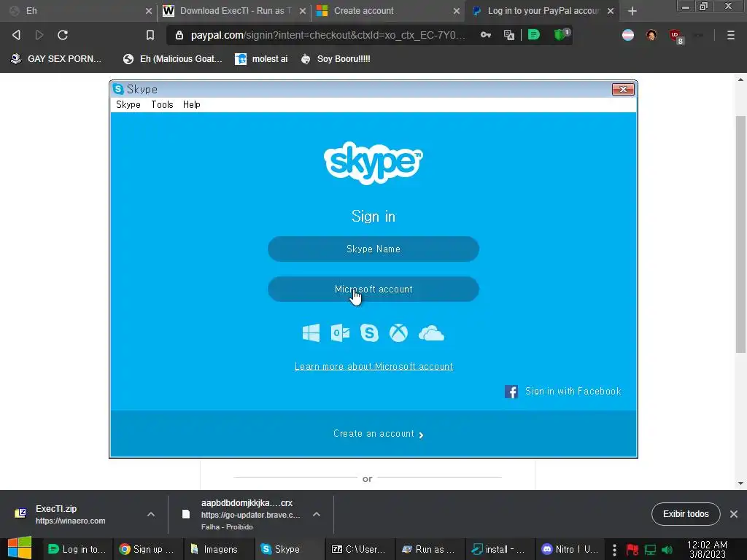The image size is (747, 560).
Task: Click the translate page icon
Action: pyautogui.click(x=508, y=35)
